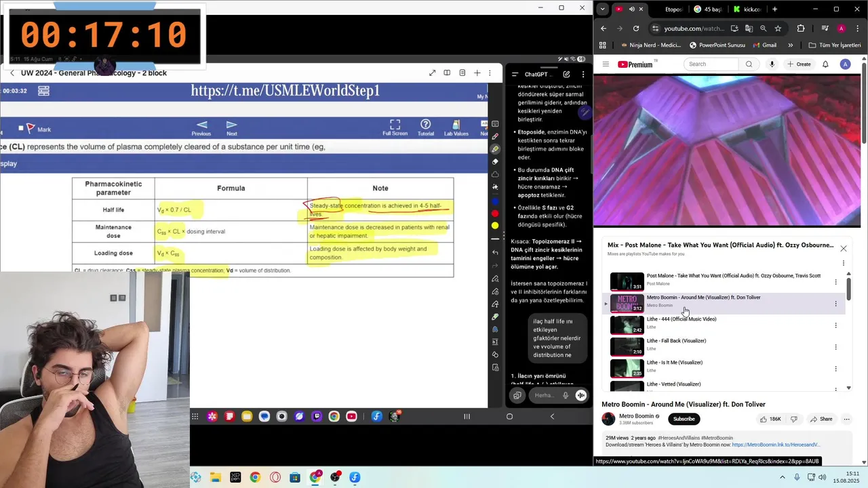
Task: Open Chrome extensions puzzle icon
Action: tap(801, 28)
